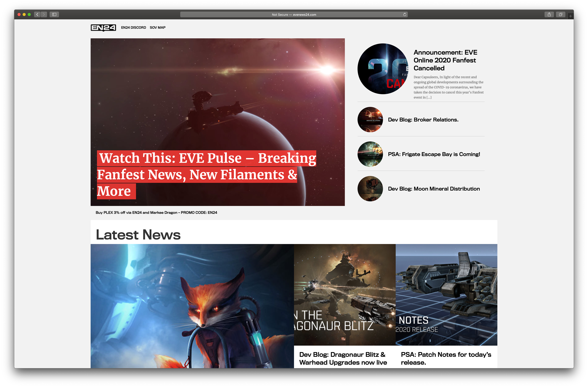588x387 pixels.
Task: Show all tabs overview icon
Action: tap(561, 15)
